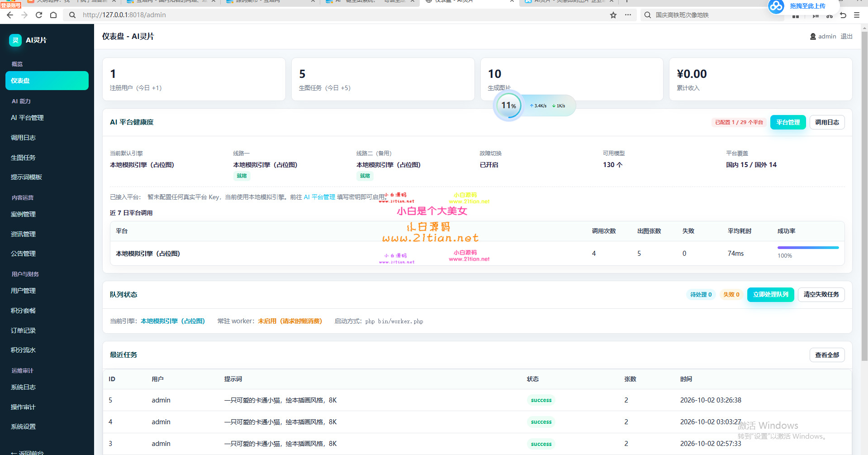
Task: Click the Baidu cloud upload icon
Action: [776, 6]
